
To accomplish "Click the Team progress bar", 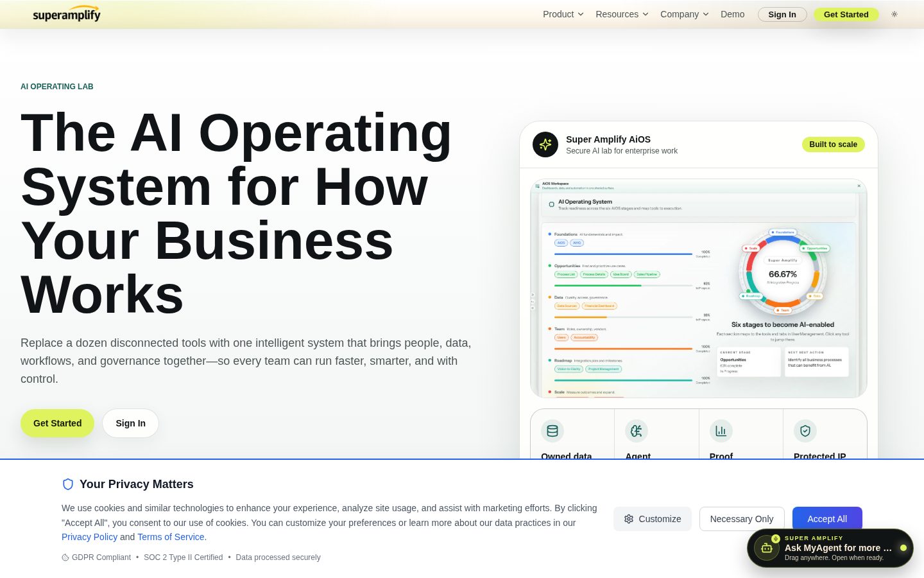I will tap(623, 349).
